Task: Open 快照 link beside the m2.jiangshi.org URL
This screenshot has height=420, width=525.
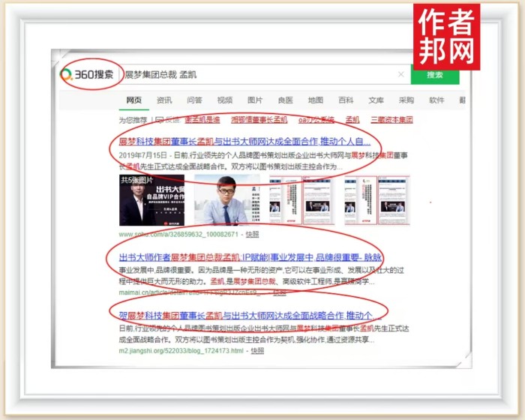Action: (257, 350)
